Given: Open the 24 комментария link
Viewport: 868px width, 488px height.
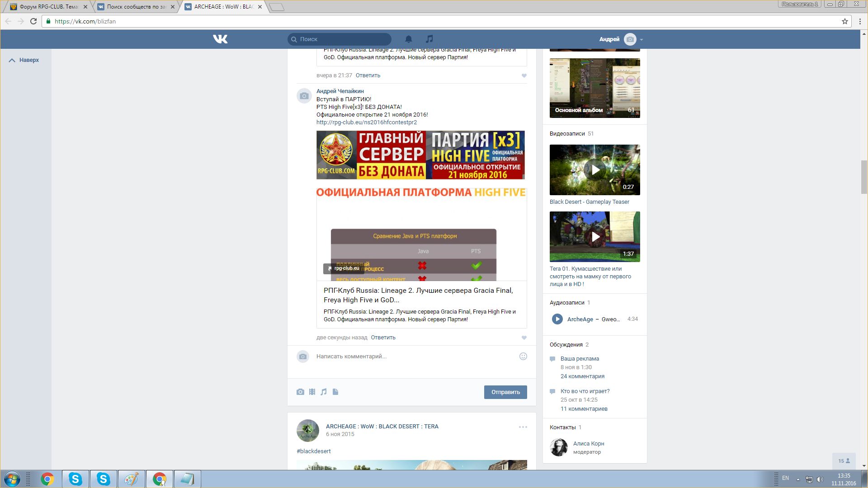Looking at the screenshot, I should pos(582,376).
